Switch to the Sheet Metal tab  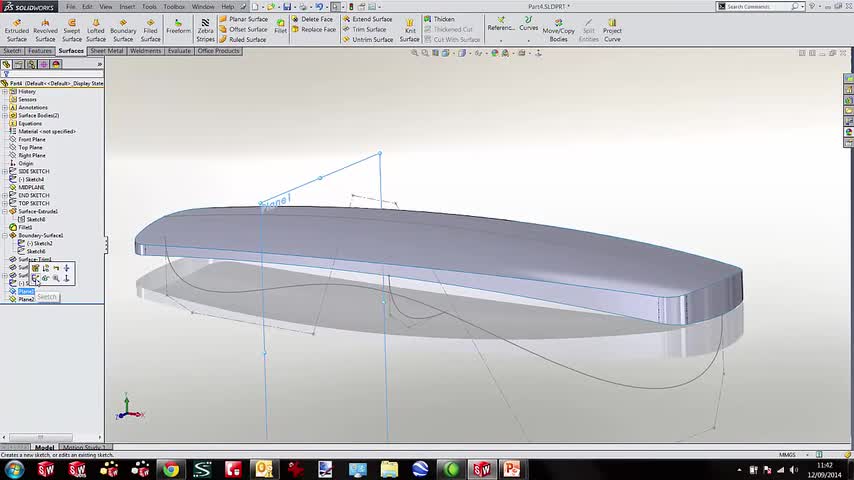tap(106, 50)
